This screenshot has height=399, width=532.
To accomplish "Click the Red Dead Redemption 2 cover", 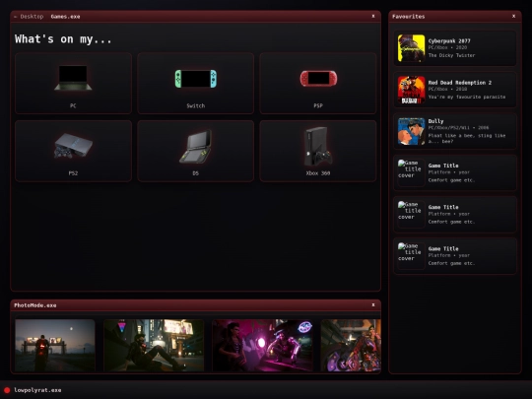I will pos(411,90).
